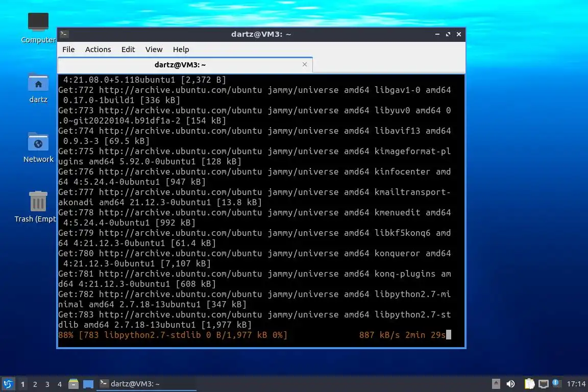This screenshot has height=392, width=588.
Task: Open the Help menu
Action: pyautogui.click(x=181, y=50)
